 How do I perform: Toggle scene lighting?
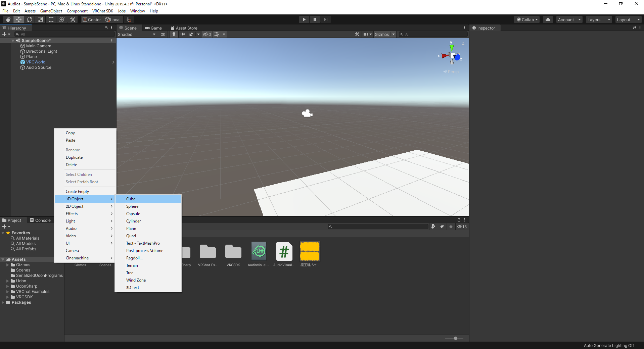tap(174, 34)
